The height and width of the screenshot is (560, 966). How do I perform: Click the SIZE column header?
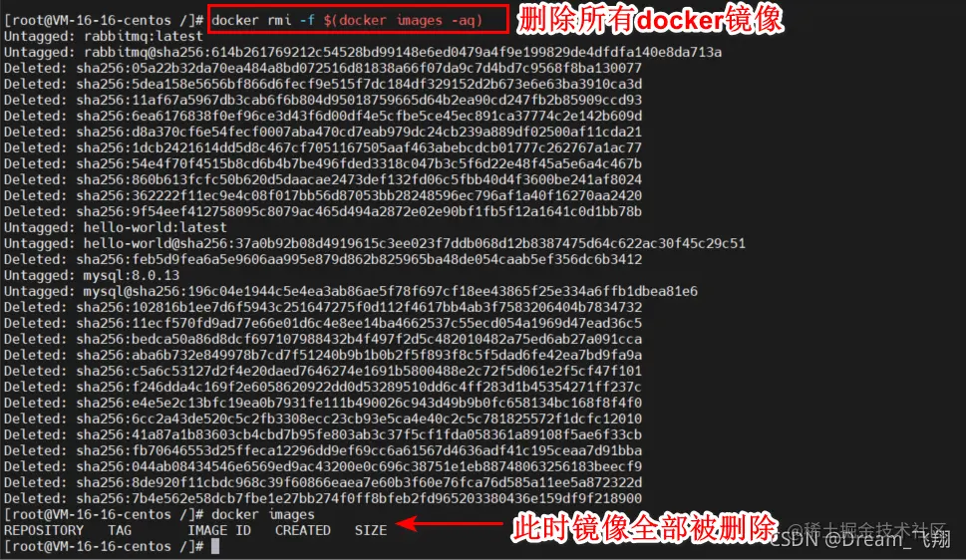click(371, 530)
